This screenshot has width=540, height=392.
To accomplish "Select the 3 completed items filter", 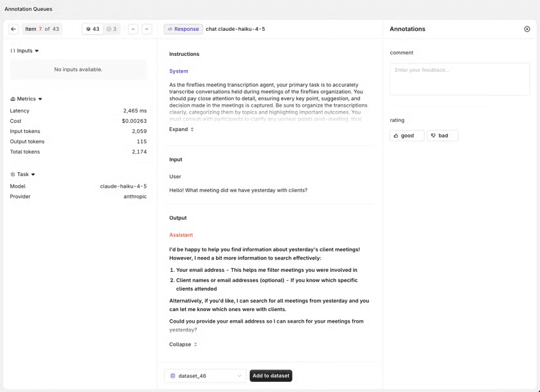I will tap(112, 29).
